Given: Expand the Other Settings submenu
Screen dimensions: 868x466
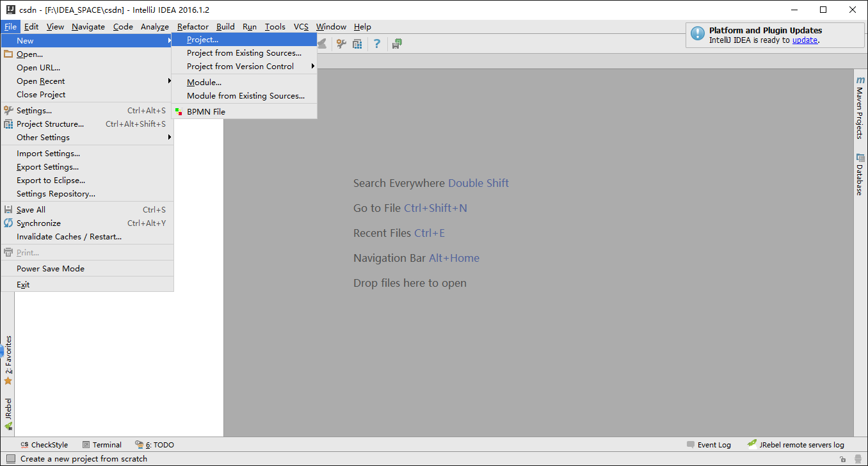Looking at the screenshot, I should tap(87, 138).
